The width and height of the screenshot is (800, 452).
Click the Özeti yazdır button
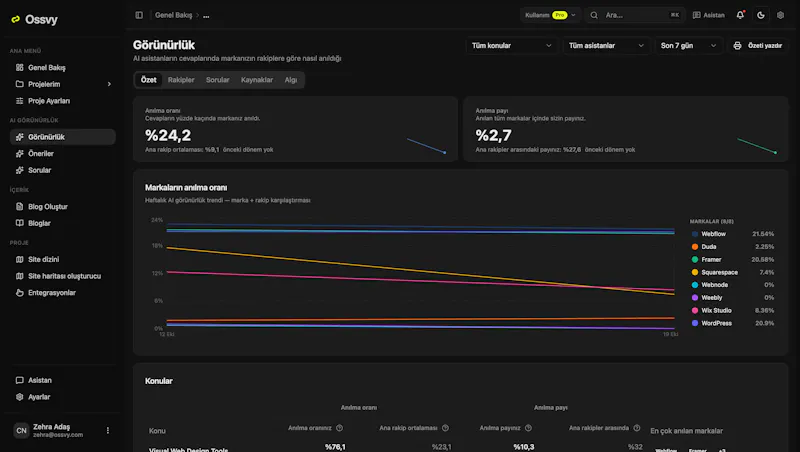pos(758,45)
